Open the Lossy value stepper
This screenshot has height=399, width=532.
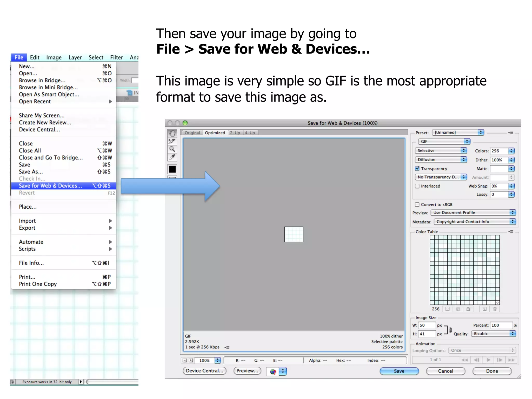(511, 194)
